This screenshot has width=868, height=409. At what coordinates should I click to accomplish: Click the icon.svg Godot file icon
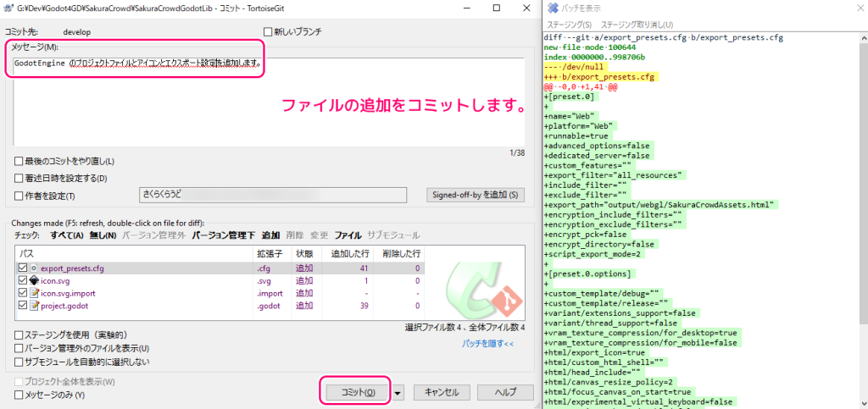click(34, 281)
